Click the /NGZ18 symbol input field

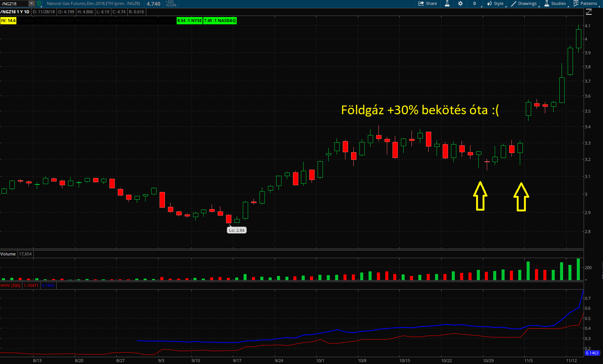click(x=14, y=4)
